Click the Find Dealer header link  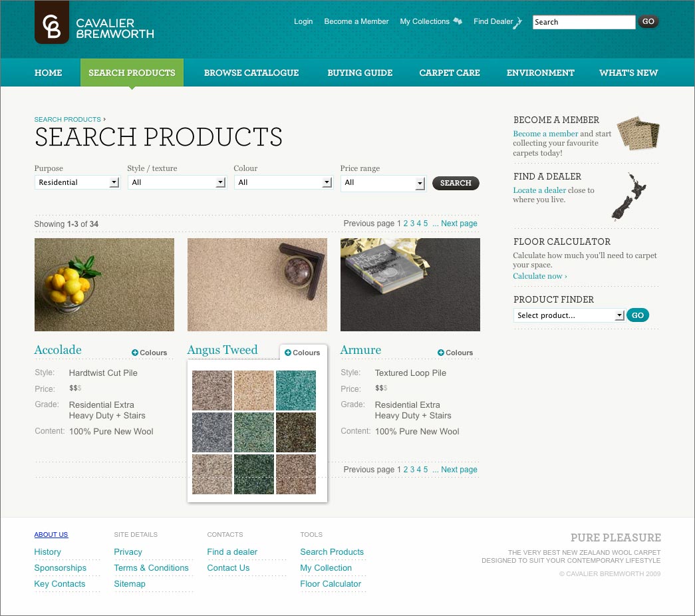coord(493,21)
